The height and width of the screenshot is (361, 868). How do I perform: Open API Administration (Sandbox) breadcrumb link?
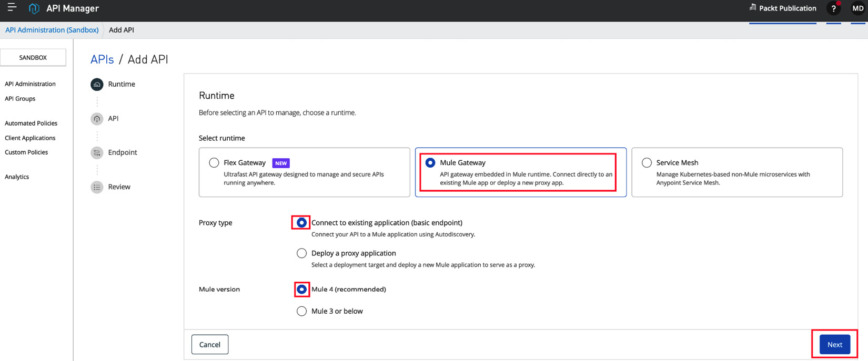[x=52, y=30]
